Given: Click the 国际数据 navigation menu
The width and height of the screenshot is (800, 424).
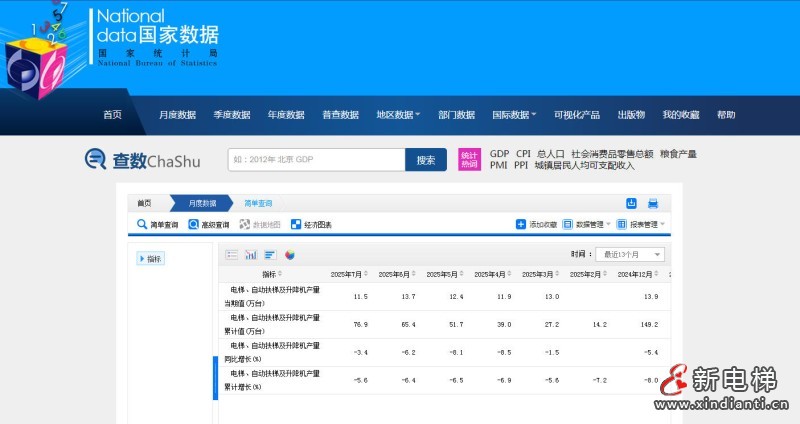Looking at the screenshot, I should 514,115.
